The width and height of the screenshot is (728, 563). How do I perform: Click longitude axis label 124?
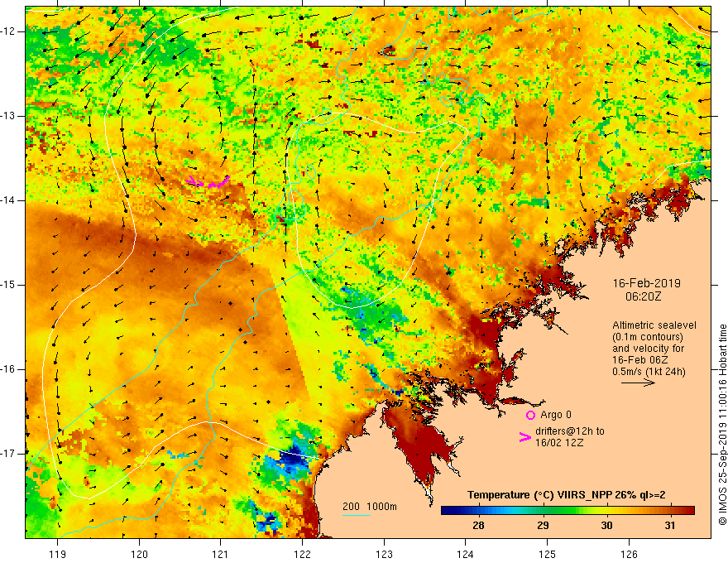[465, 554]
